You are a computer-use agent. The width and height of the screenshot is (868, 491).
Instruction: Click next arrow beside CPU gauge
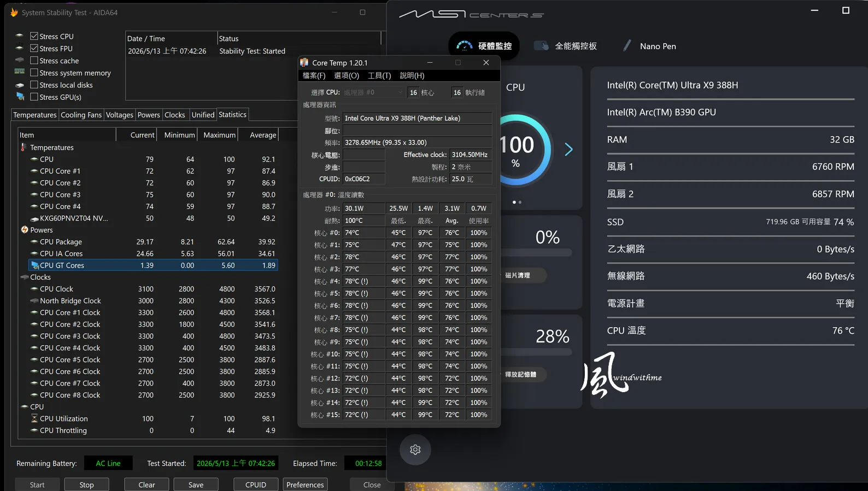568,149
